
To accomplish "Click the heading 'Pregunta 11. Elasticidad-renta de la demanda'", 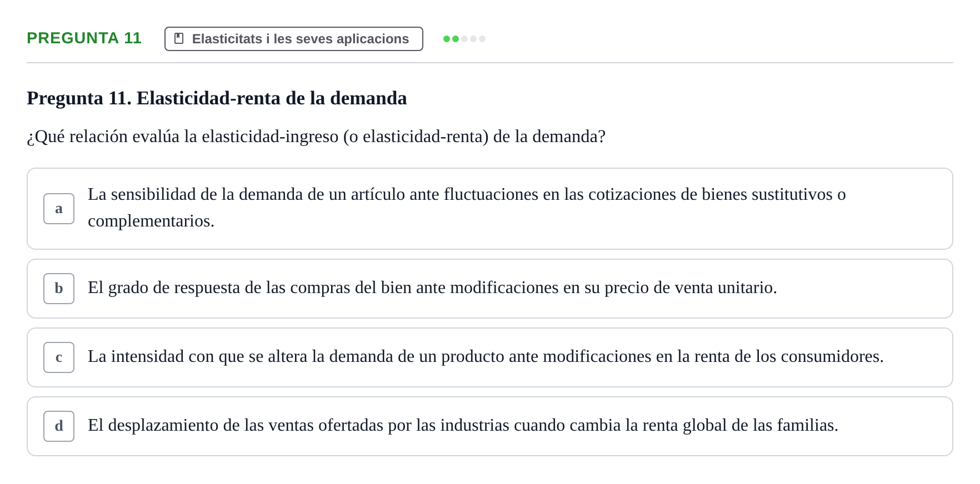I will point(217,98).
